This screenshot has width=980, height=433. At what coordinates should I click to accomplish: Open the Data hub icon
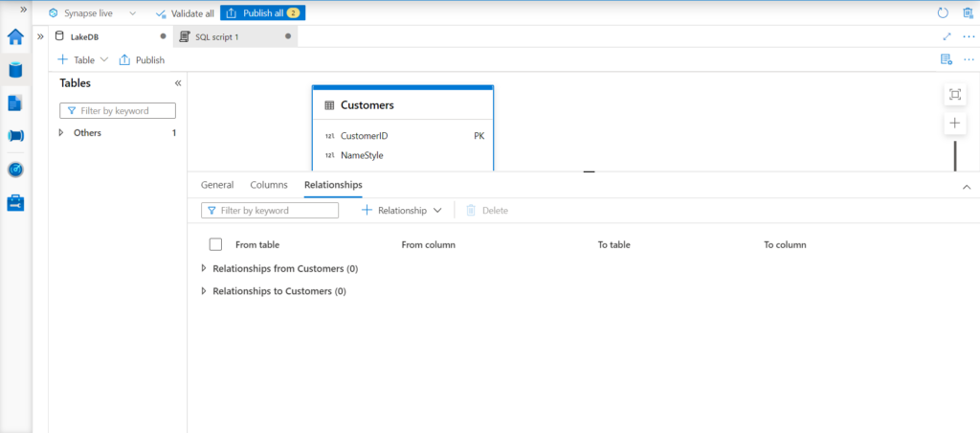(15, 70)
